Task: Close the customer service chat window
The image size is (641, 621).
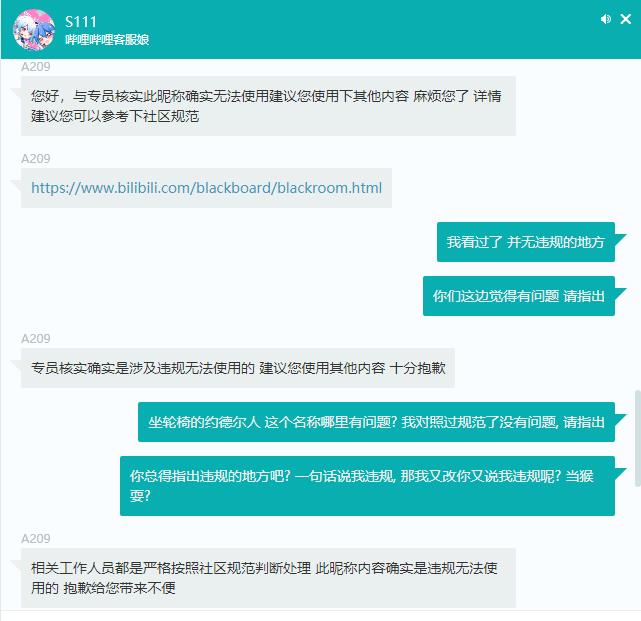Action: tap(625, 19)
